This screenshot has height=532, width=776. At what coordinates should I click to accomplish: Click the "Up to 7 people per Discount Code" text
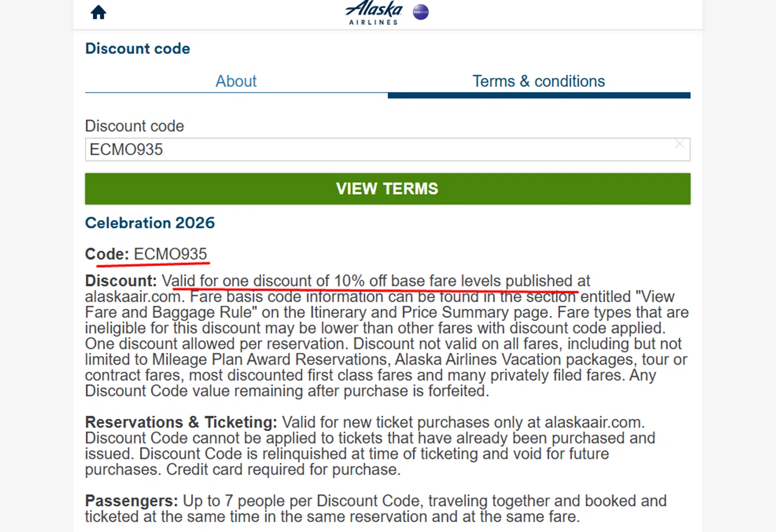click(301, 501)
